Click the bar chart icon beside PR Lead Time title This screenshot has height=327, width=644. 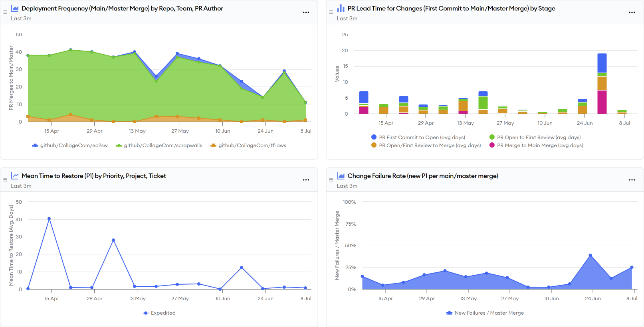[341, 8]
